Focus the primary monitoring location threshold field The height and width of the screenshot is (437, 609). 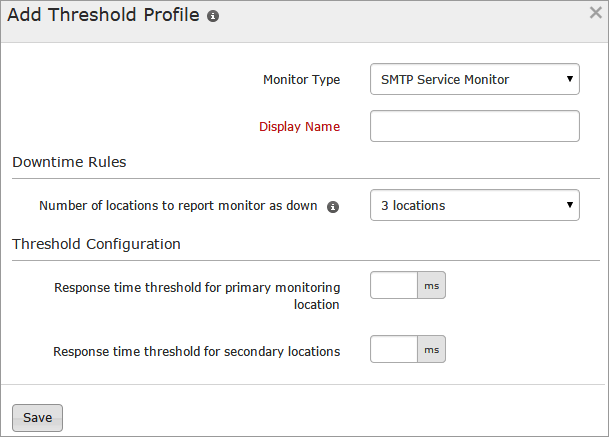394,286
